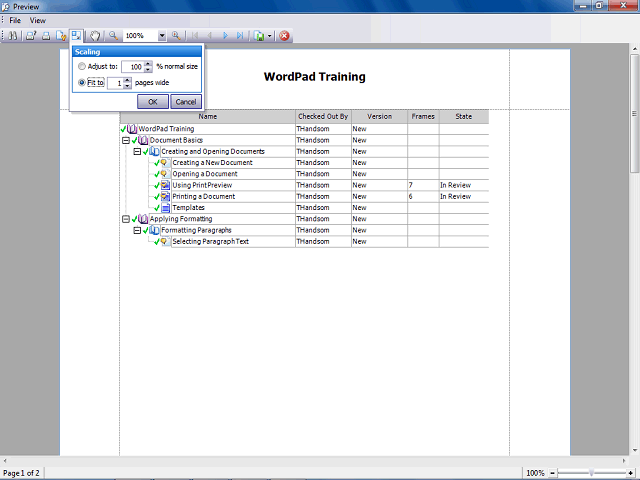640x480 pixels.
Task: Collapse Creating and Opening Documents node
Action: (138, 151)
